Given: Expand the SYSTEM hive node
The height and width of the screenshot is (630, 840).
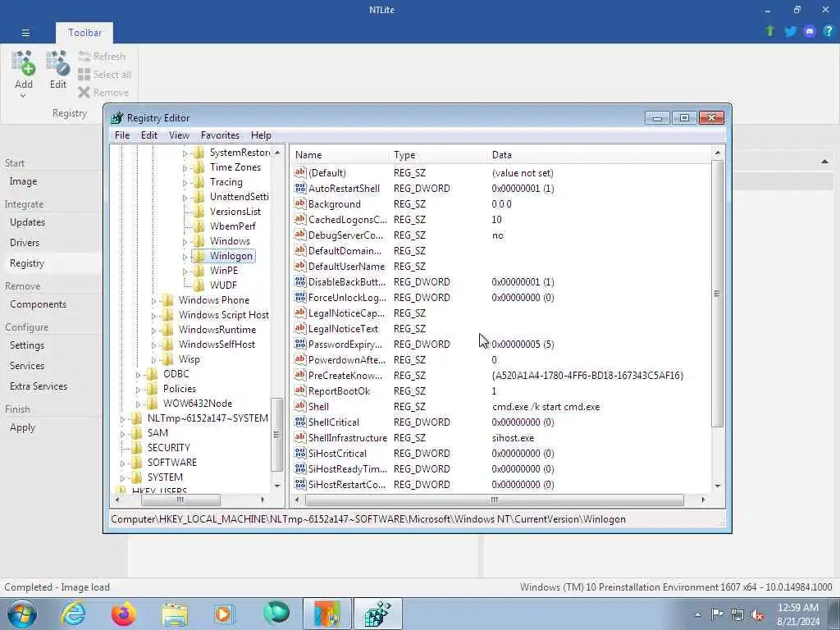Looking at the screenshot, I should click(123, 478).
